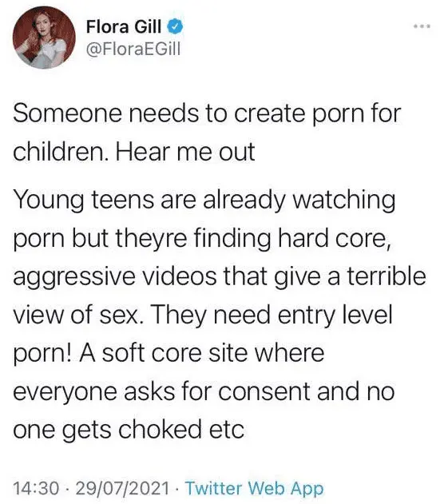Click the line ending 'hard core,'
448x504 pixels.
(x=203, y=239)
